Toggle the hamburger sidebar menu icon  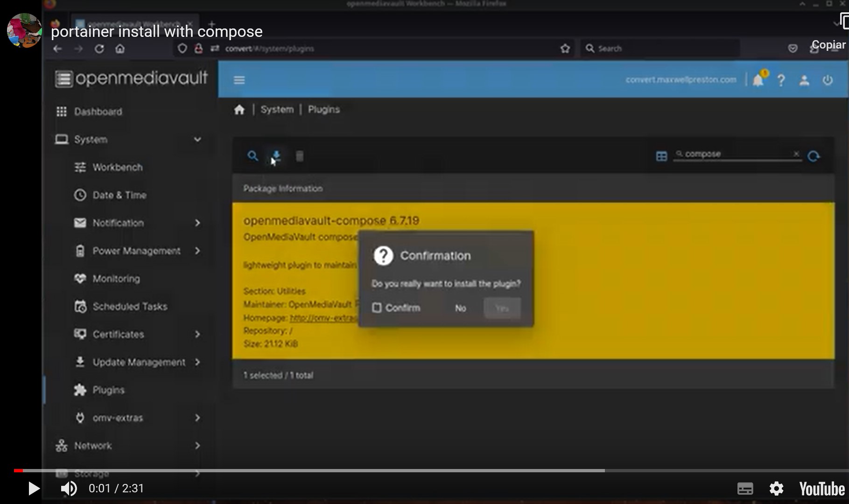point(239,80)
